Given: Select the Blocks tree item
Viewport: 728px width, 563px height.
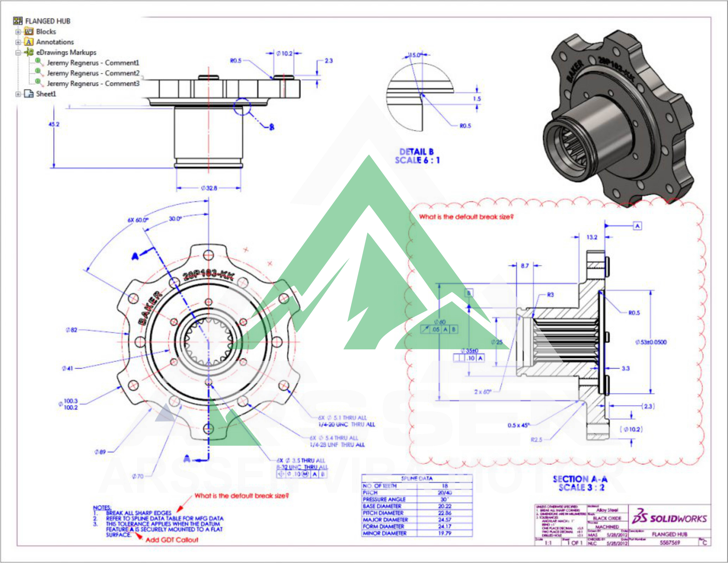Looking at the screenshot, I should [46, 32].
